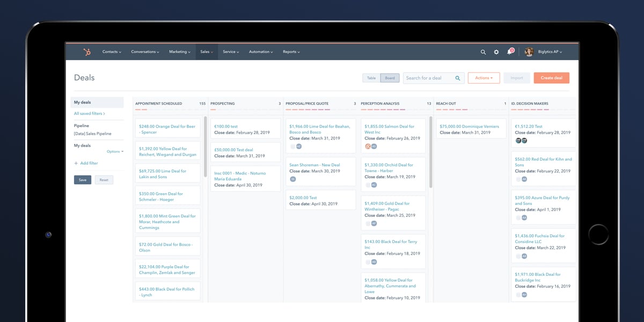Image resolution: width=644 pixels, height=322 pixels.
Task: Open the Options dropdown in sidebar
Action: pos(115,151)
